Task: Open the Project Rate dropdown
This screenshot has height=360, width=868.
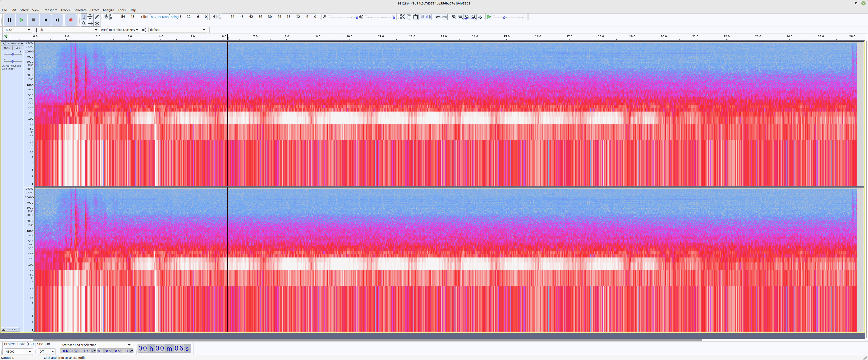Action: coord(18,351)
